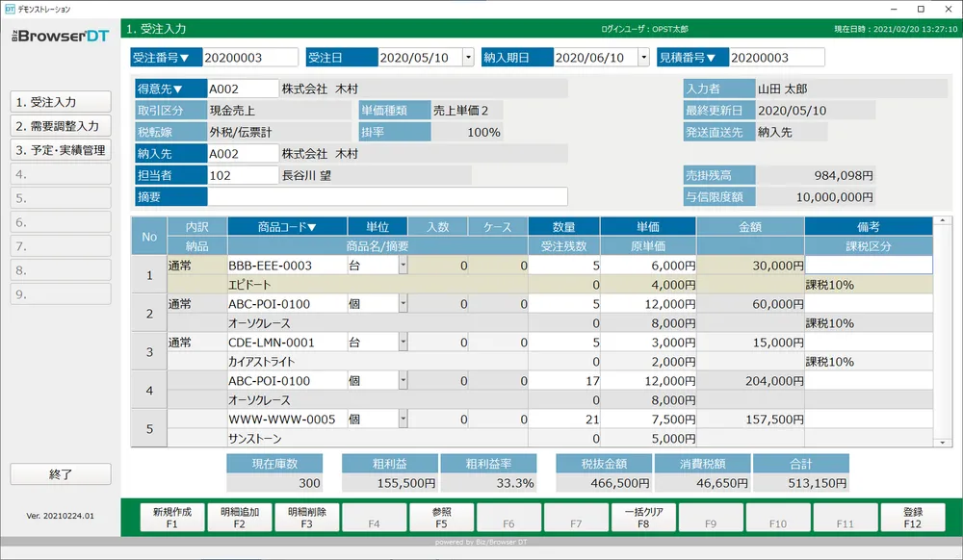963x560 pixels.
Task: Open menu 3. 予定・実績管理
Action: coord(61,150)
